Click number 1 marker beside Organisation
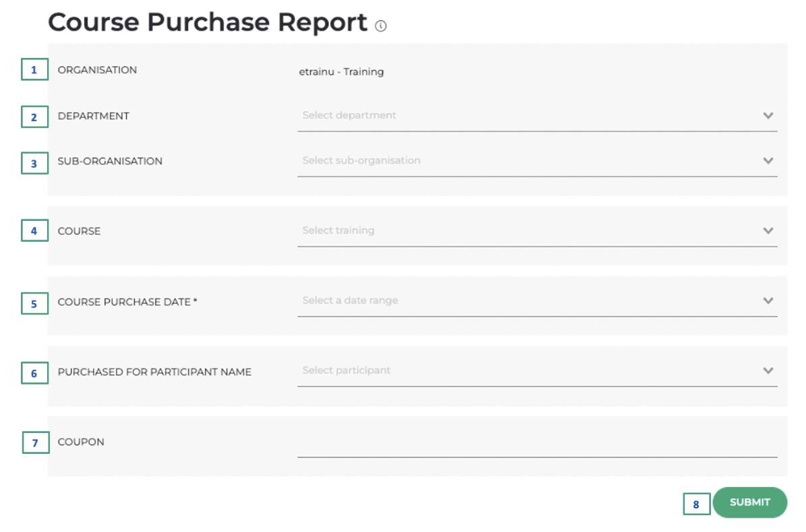The width and height of the screenshot is (806, 532). (x=34, y=70)
